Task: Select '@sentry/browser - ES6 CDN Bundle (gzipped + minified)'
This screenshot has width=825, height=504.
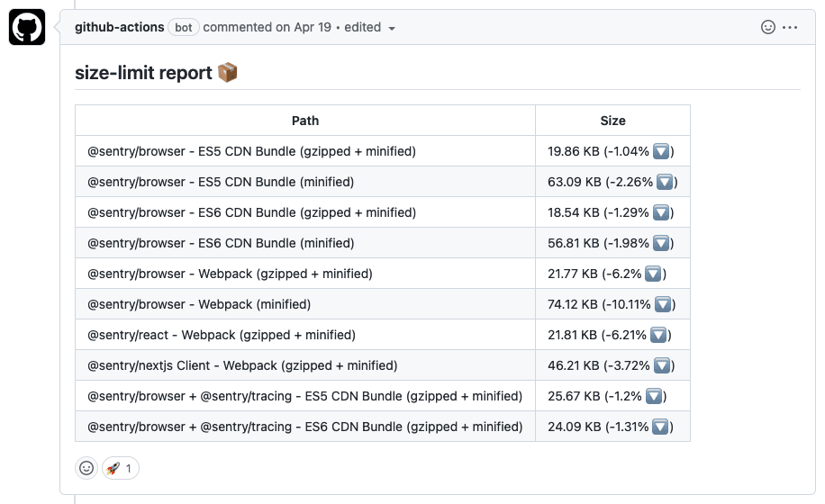Action: [x=251, y=212]
